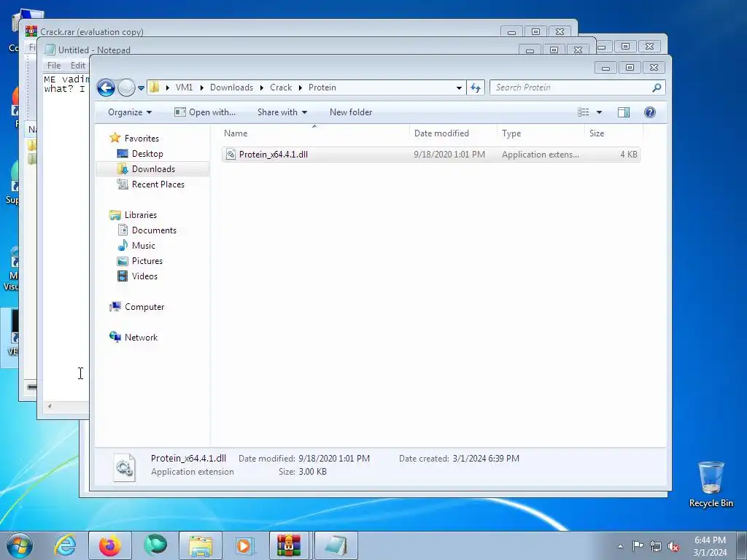Open File menu in Notepad
Screen dimensions: 747x560
54,66
